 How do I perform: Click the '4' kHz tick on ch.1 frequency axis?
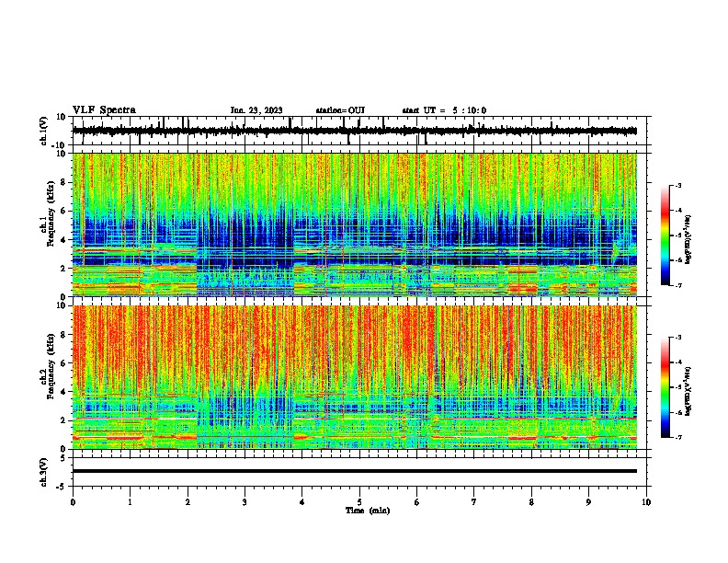pos(63,240)
